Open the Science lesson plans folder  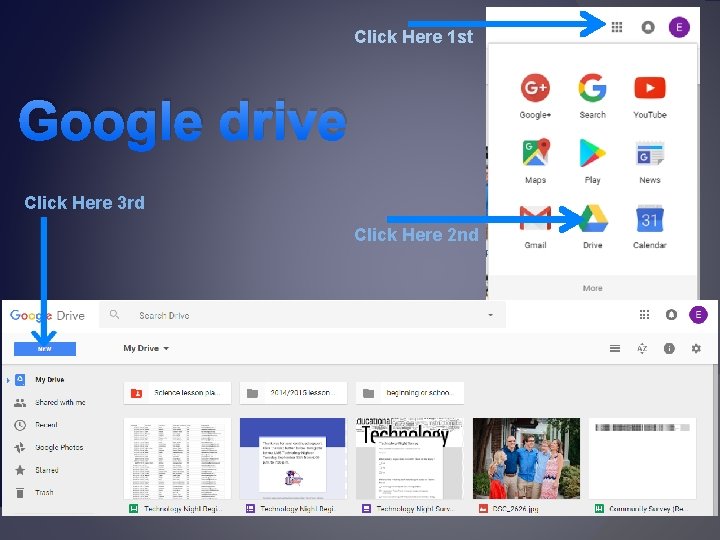tap(177, 393)
